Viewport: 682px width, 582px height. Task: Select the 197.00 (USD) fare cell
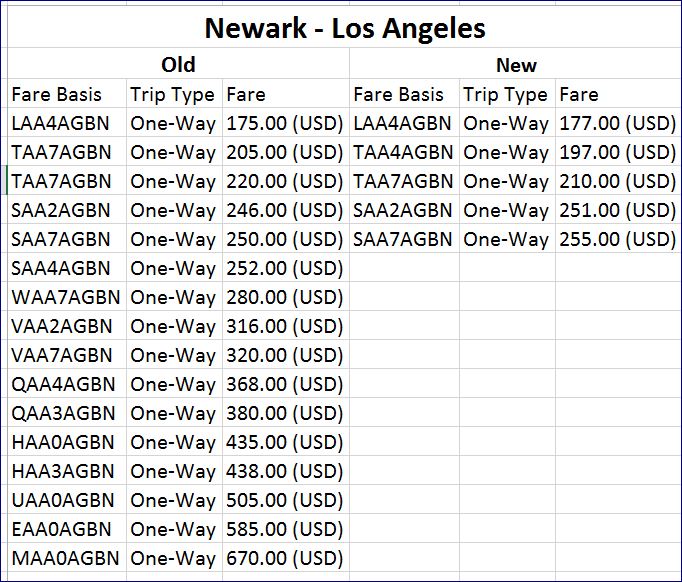coord(617,153)
